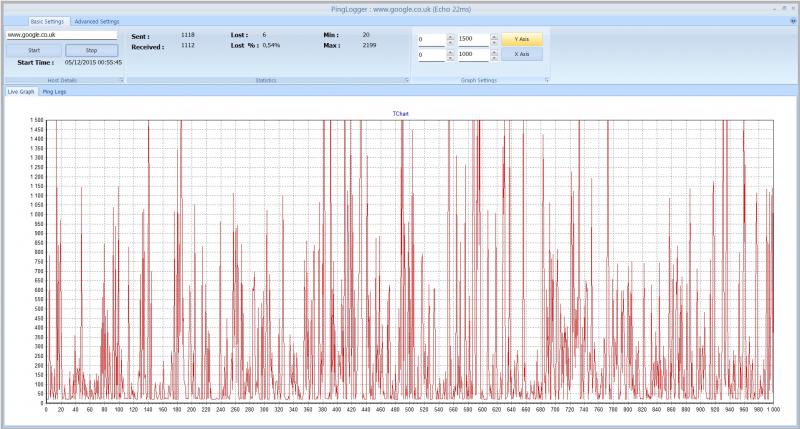Decrease the X axis minimum value
The height and width of the screenshot is (429, 800).
click(x=450, y=59)
